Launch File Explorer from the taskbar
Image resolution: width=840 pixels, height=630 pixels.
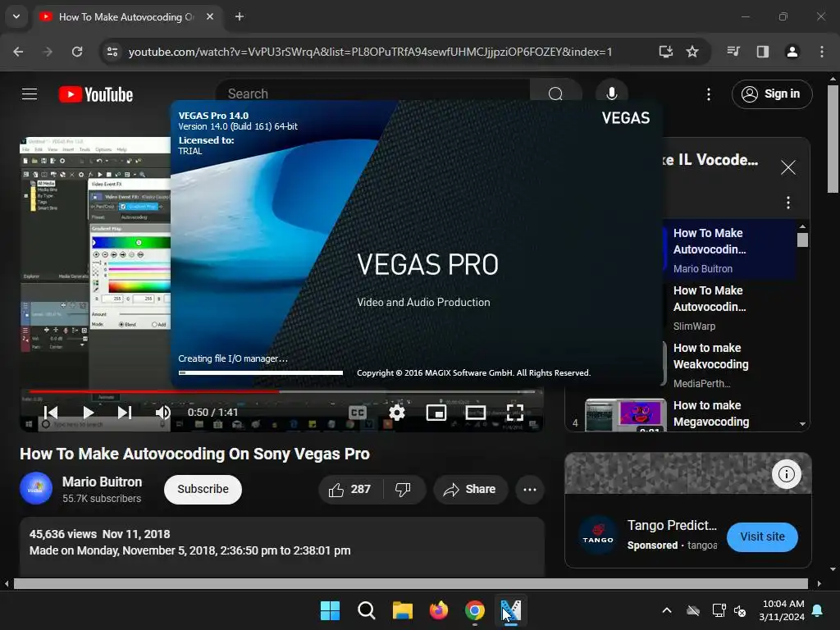(402, 610)
